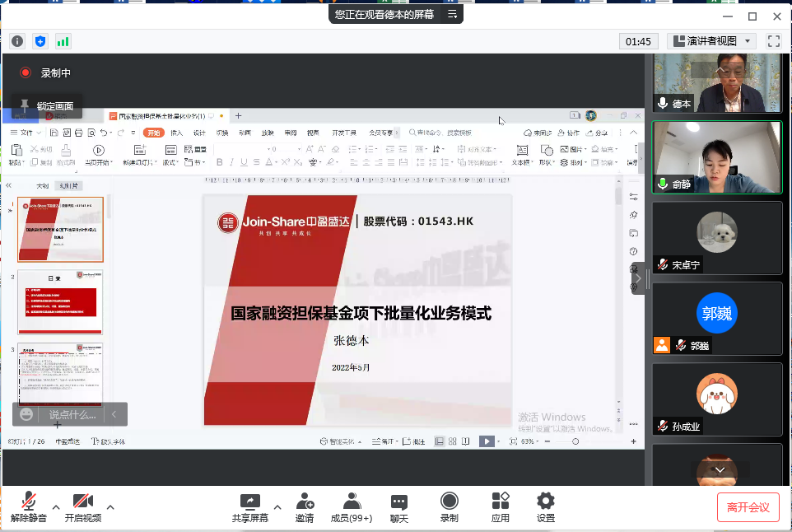
Task: Unmute the microphone
Action: point(29,502)
